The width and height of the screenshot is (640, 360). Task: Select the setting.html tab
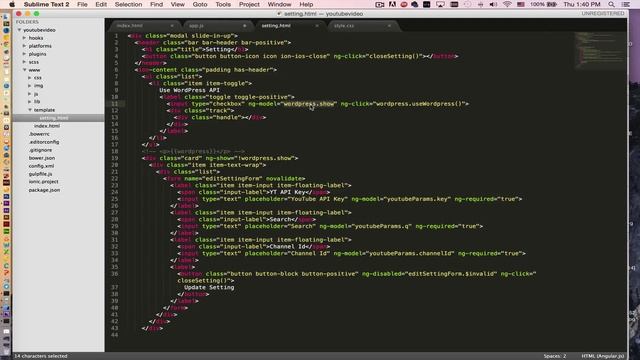click(289, 26)
